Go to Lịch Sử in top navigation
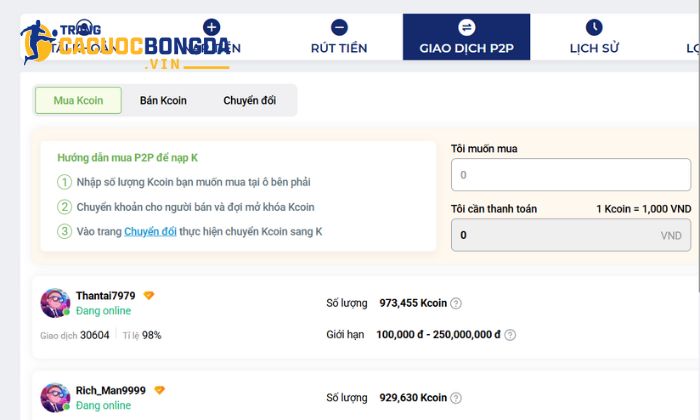Screen dimensions: 700x420 pos(594,48)
